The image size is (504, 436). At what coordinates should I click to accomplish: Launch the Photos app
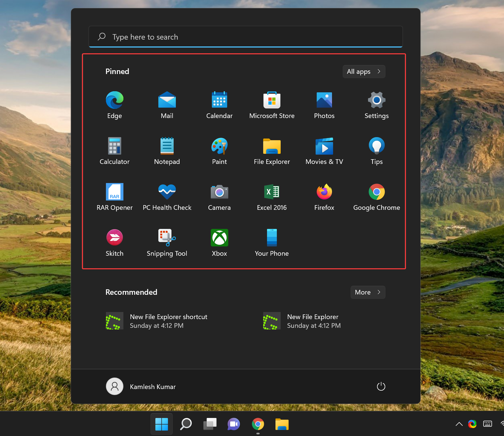coord(324,105)
